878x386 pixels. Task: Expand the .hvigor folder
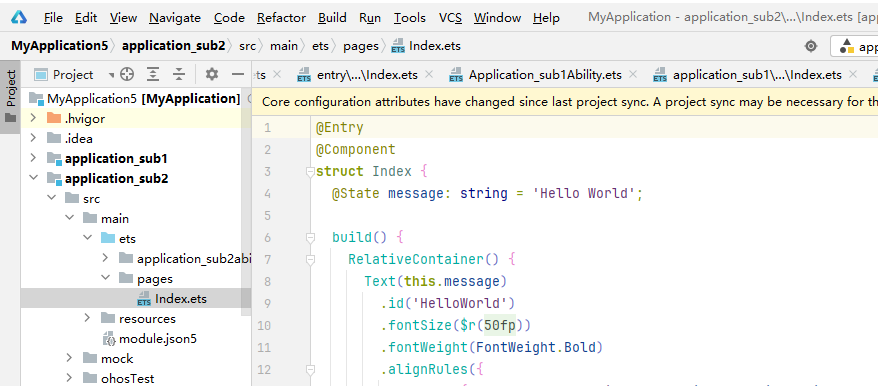coord(33,118)
